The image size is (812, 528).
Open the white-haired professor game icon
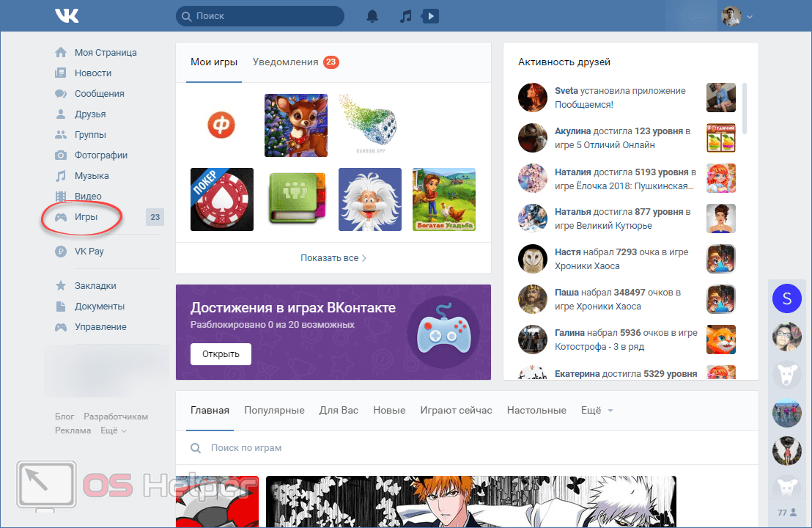[369, 199]
